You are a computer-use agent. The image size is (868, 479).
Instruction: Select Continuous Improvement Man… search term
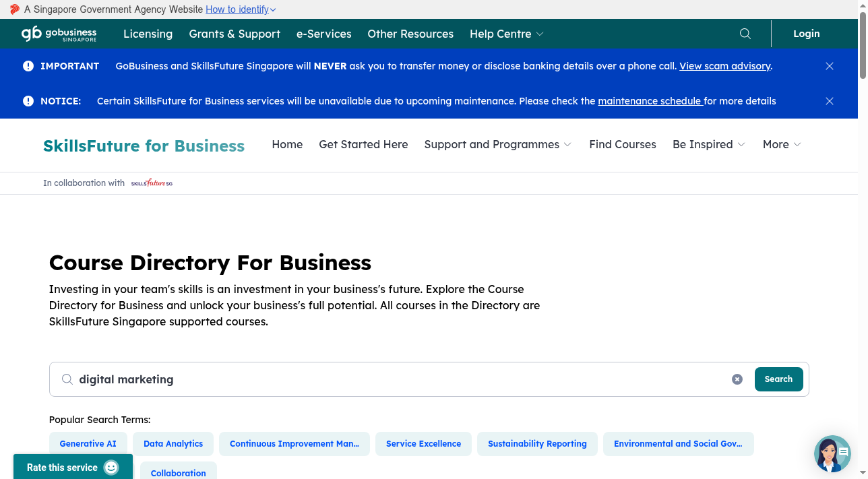click(x=294, y=444)
